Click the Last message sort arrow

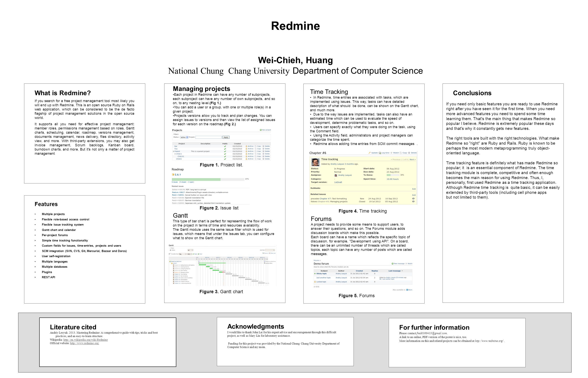(x=402, y=271)
